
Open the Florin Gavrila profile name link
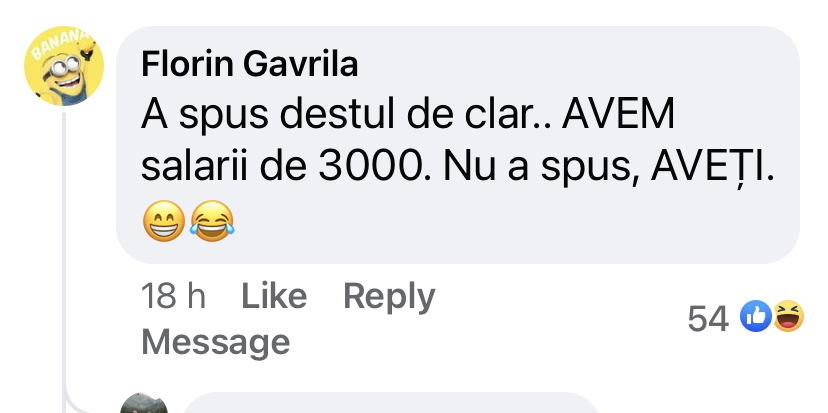click(249, 65)
